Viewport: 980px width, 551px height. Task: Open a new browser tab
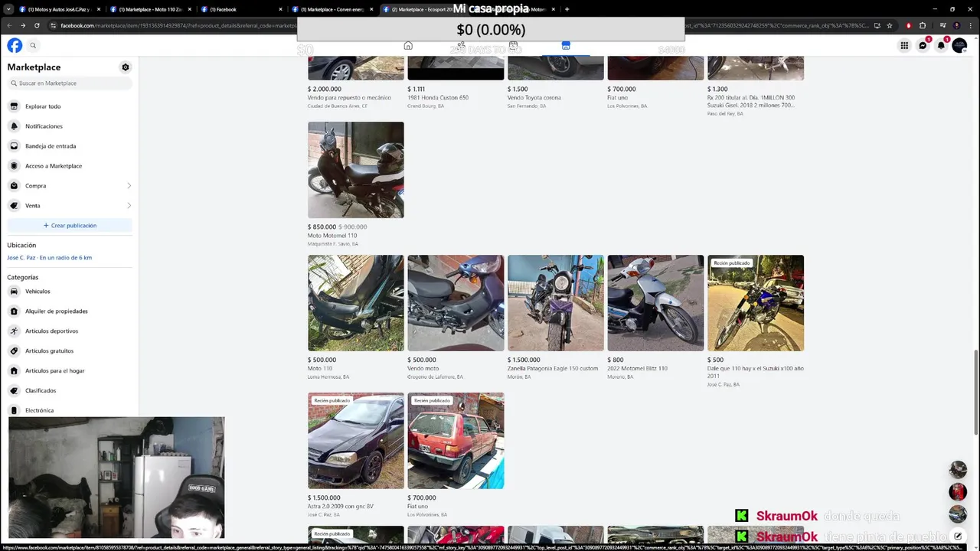(x=567, y=9)
